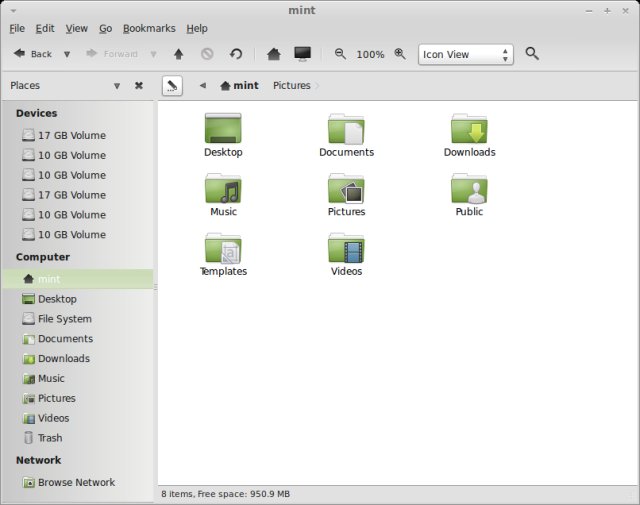Reload the current folder

point(236,54)
